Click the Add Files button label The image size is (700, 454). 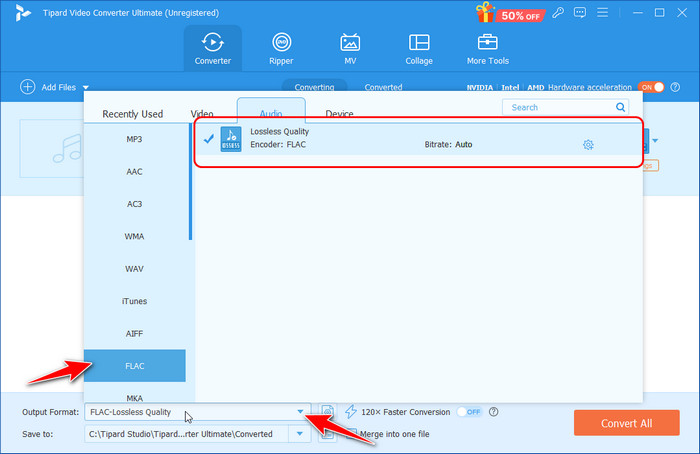[x=58, y=87]
